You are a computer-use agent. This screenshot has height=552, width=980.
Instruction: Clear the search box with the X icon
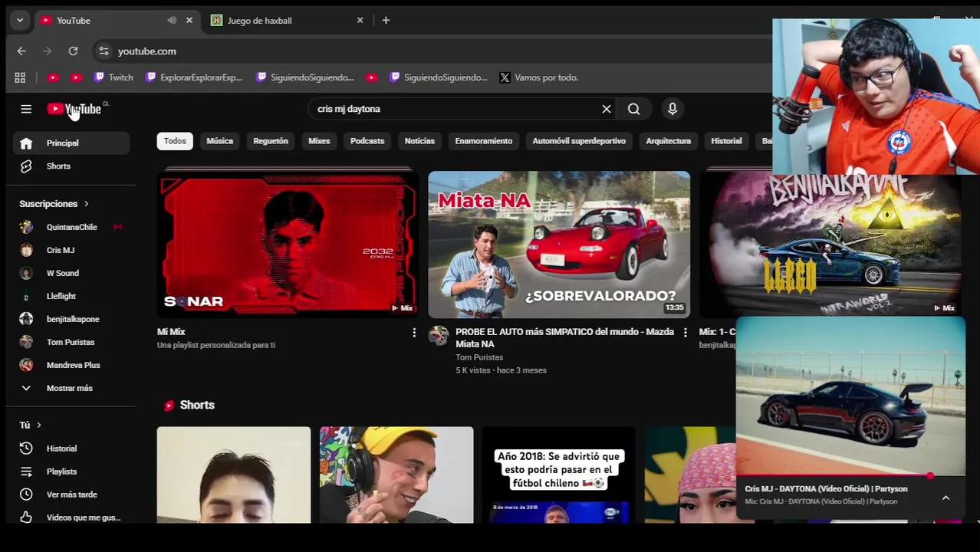[607, 109]
